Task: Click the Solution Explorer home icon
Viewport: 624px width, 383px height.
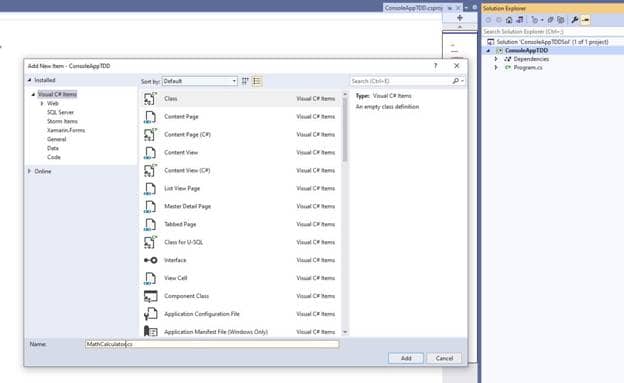Action: [509, 20]
